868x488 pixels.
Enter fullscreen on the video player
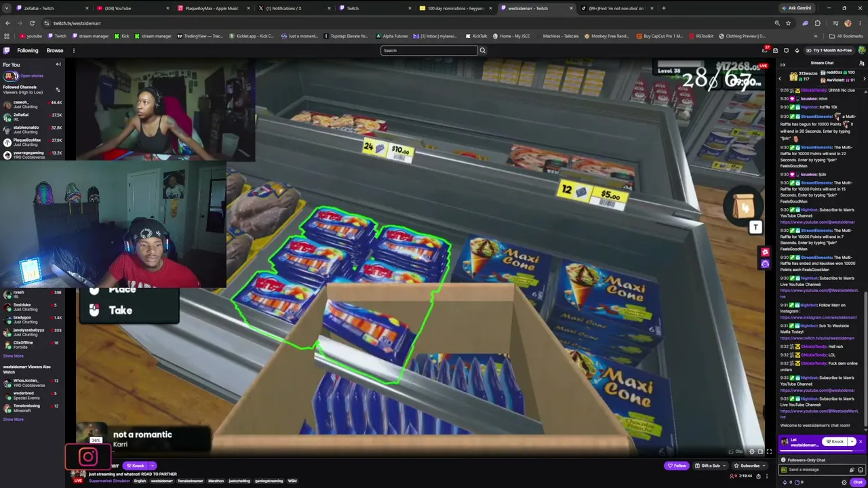pos(769,451)
